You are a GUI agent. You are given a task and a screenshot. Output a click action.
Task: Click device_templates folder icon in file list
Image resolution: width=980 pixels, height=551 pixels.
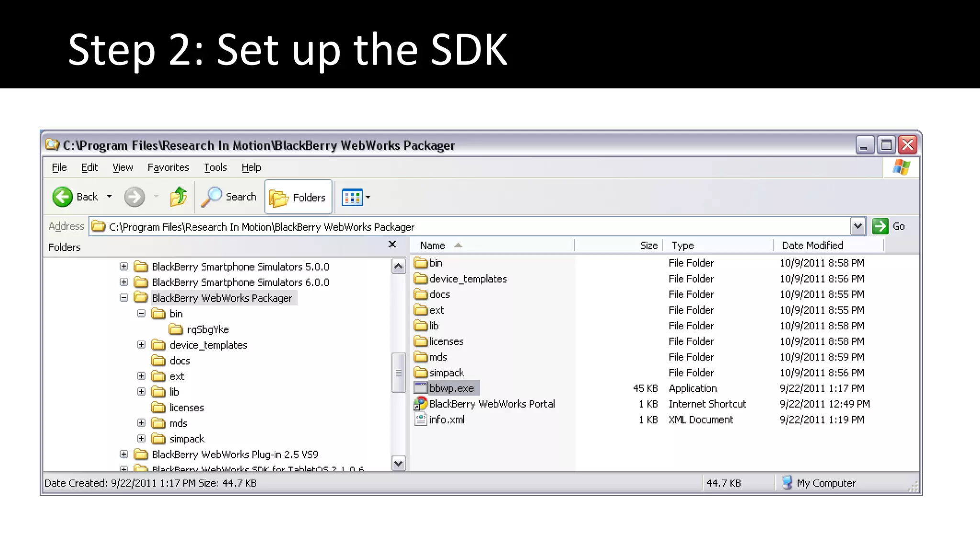(421, 279)
